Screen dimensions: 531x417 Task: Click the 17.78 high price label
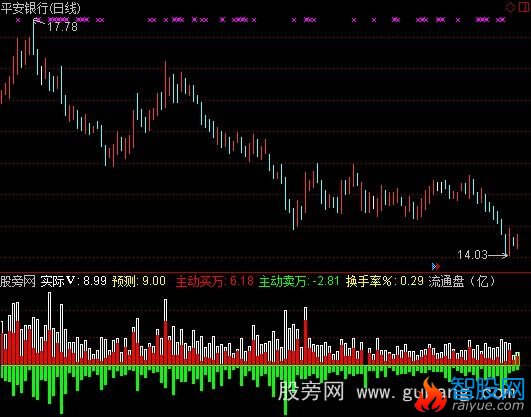point(63,26)
